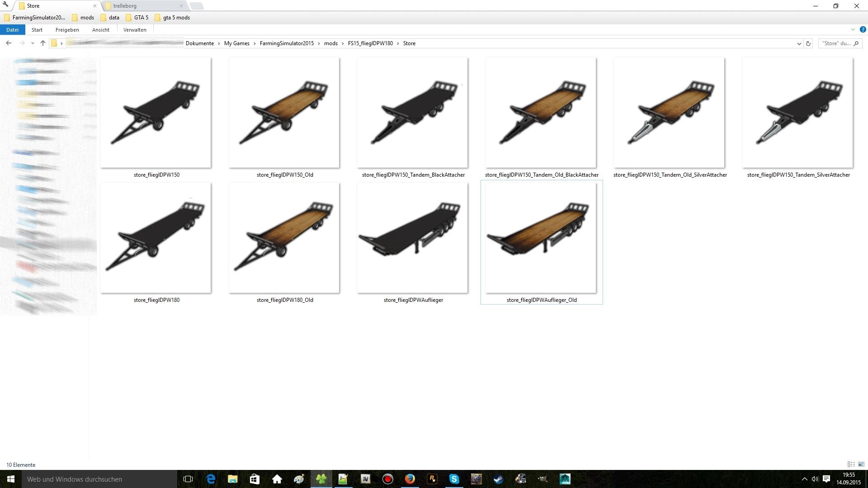Open Skype from the taskbar
Viewport: 868px width, 488px height.
point(454,479)
